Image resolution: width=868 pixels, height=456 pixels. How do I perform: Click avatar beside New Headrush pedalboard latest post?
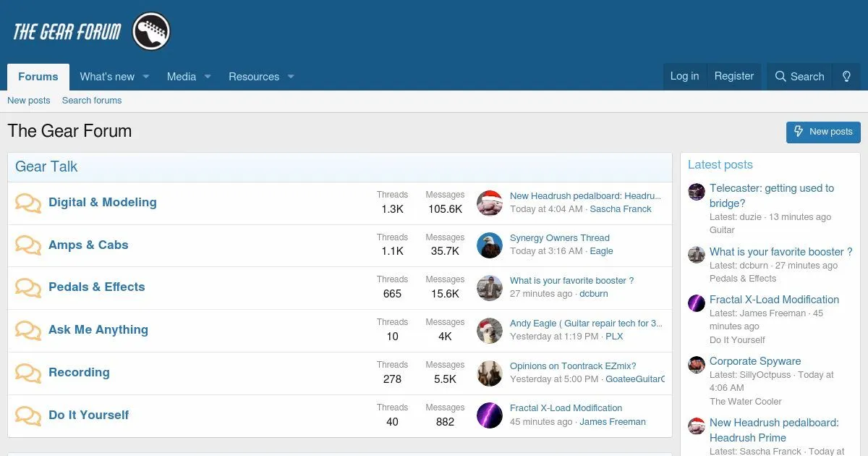pyautogui.click(x=697, y=426)
